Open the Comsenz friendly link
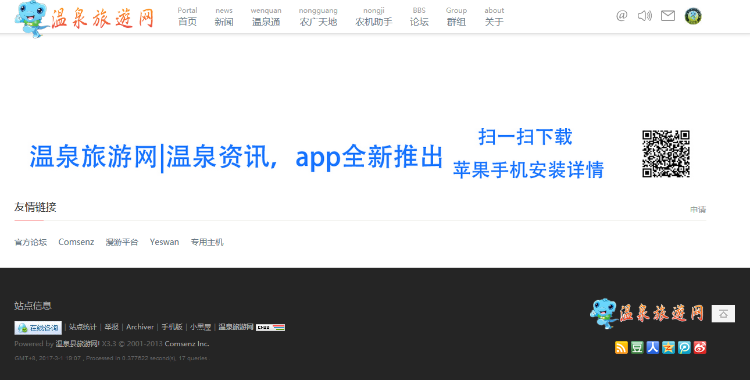Image resolution: width=750 pixels, height=380 pixels. 76,242
